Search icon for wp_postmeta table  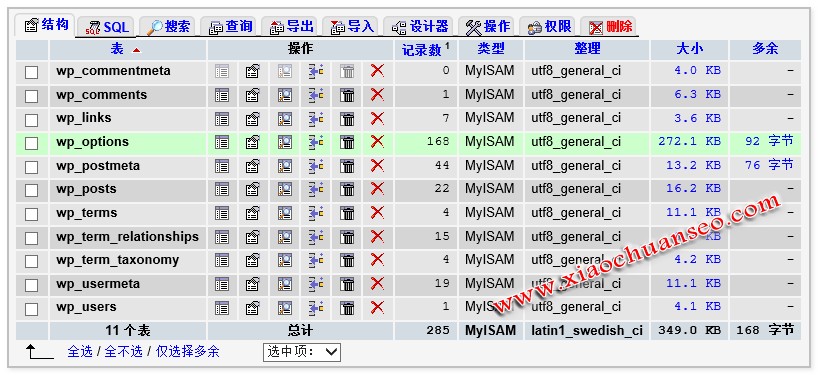[x=284, y=166]
